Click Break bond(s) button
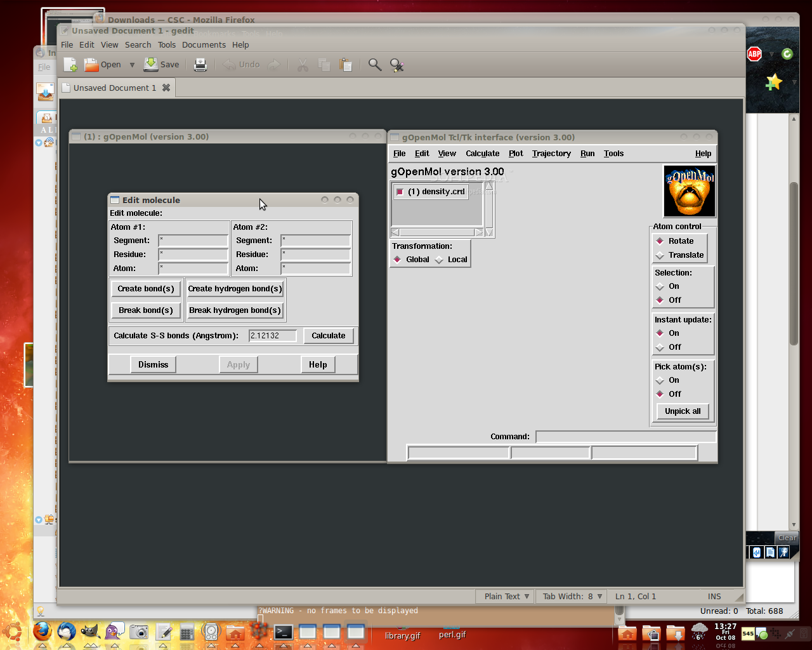 (x=146, y=310)
